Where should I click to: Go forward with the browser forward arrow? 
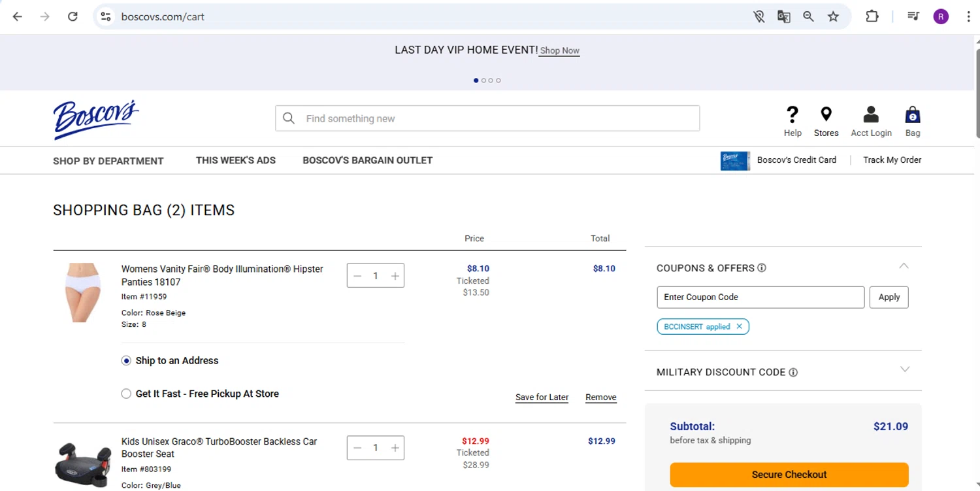click(45, 16)
